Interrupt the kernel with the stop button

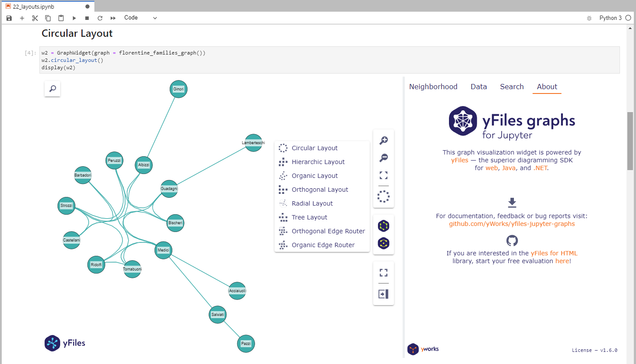coord(87,18)
